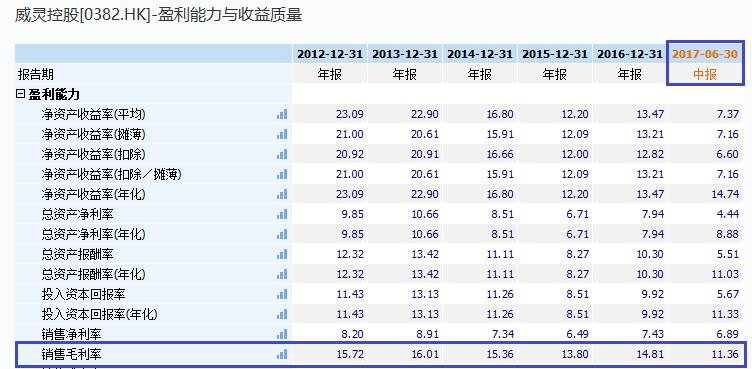Click the 投入资本回报率(年化) row label

[99, 314]
